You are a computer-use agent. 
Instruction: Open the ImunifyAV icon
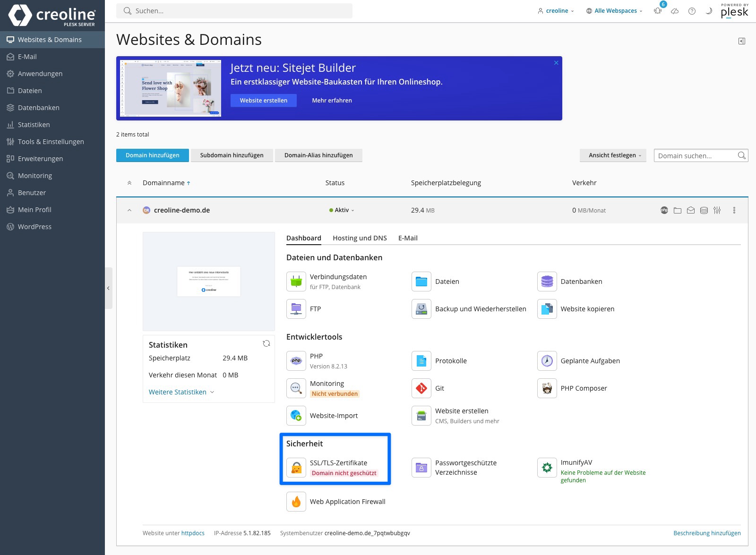[547, 468]
